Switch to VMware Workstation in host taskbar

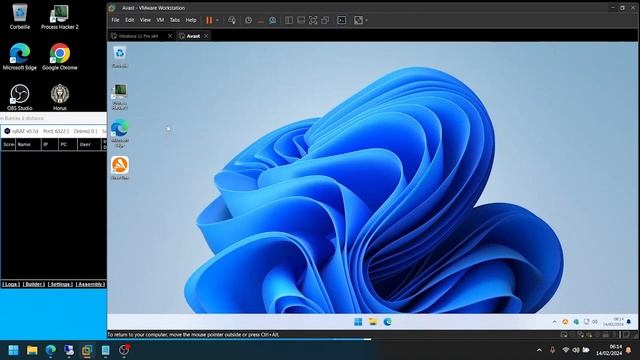click(87, 350)
